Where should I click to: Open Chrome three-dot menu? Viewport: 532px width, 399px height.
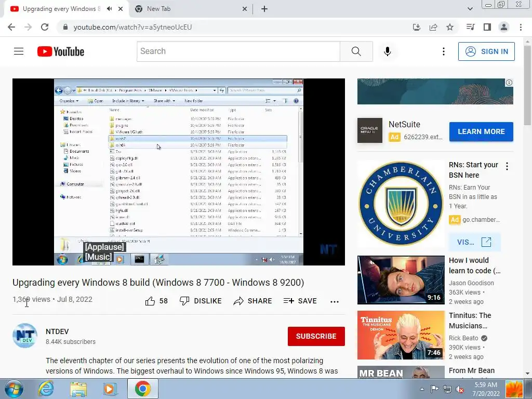tap(521, 27)
